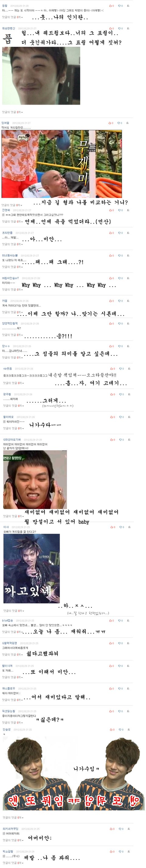Screen dimensions: 146x868
Task: Click thumbs-up on G대성아요기봐's comment
Action: [x=111, y=440]
